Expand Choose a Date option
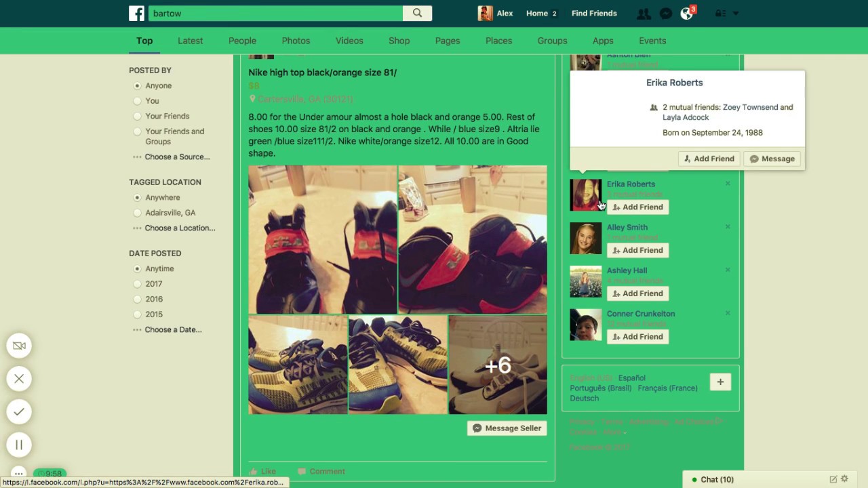The image size is (868, 488). pos(167,329)
